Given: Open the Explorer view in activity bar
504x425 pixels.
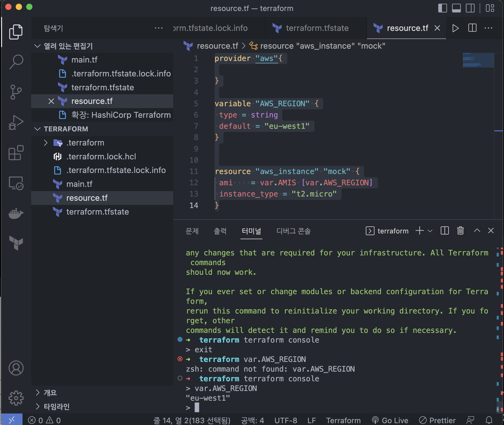Looking at the screenshot, I should (16, 32).
